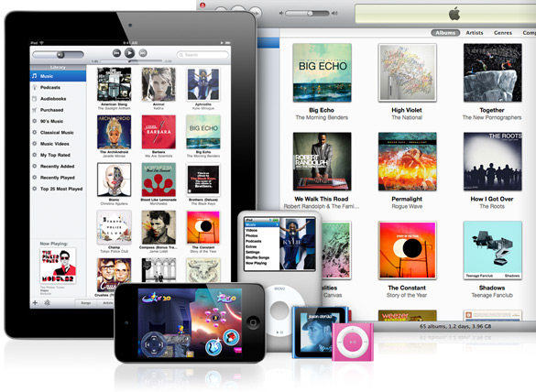Open the Bionic album on the iPad
Image resolution: width=536 pixels, height=392 pixels.
(115, 180)
